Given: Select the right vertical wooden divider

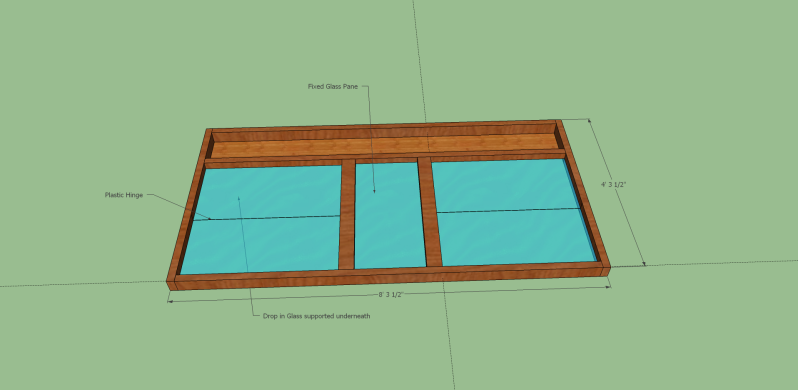Looking at the screenshot, I should click(430, 211).
